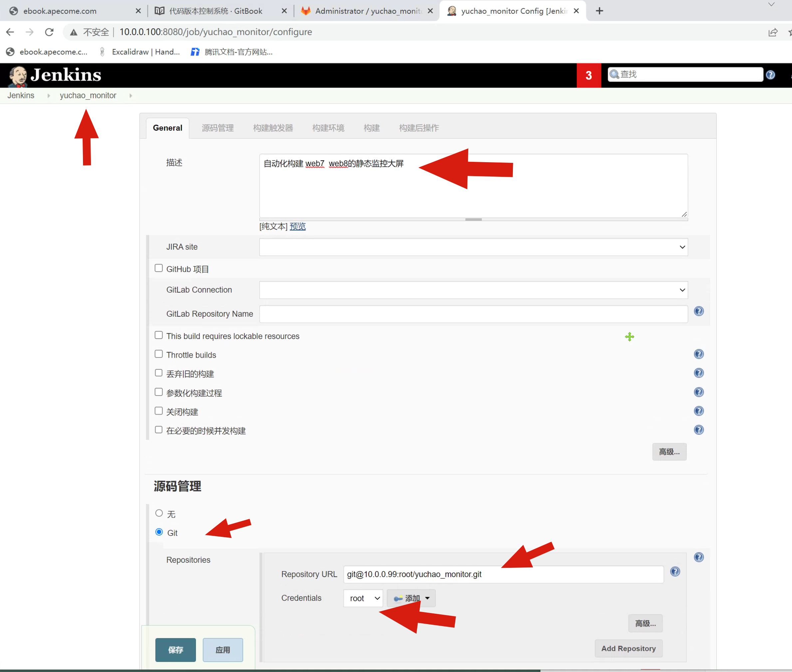Open help for Throttle builds option
Image resolution: width=792 pixels, height=672 pixels.
698,354
